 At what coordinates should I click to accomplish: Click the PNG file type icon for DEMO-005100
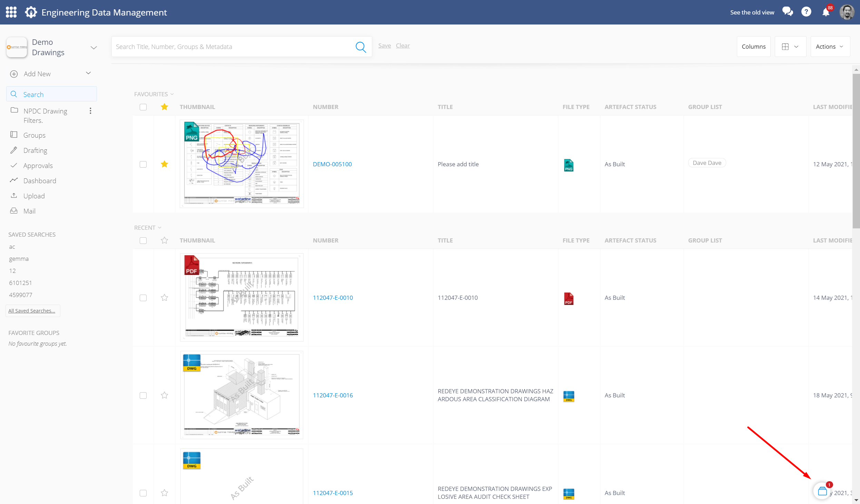pyautogui.click(x=569, y=165)
